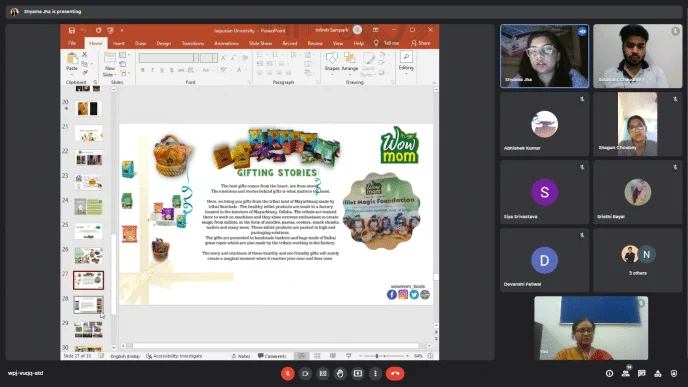
Task: Open the more options menu in the call bar
Action: [375, 373]
